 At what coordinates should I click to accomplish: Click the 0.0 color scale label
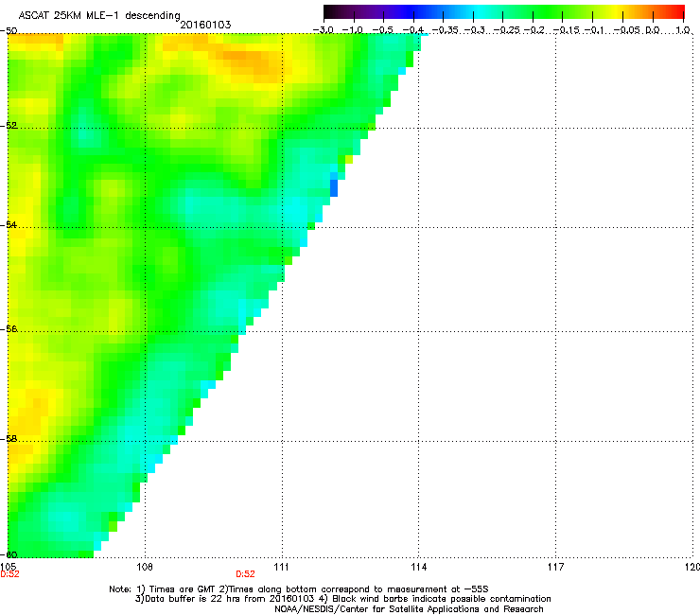click(653, 30)
